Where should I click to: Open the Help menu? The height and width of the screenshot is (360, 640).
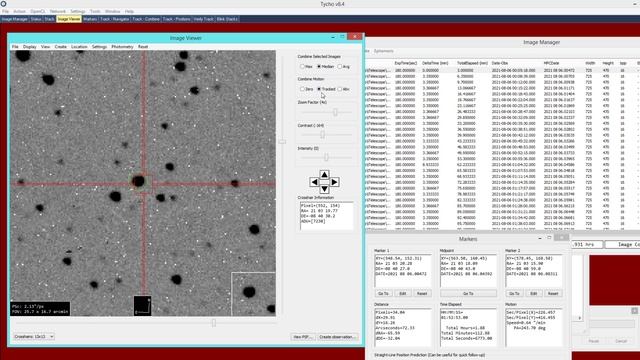pos(129,11)
